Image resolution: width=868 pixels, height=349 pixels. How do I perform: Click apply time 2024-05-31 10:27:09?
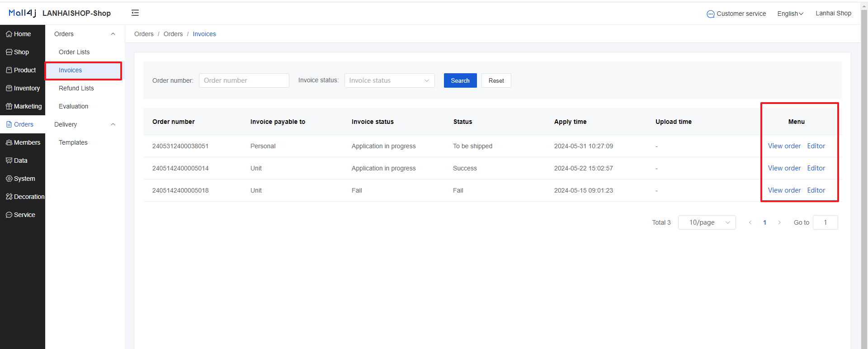(x=584, y=146)
